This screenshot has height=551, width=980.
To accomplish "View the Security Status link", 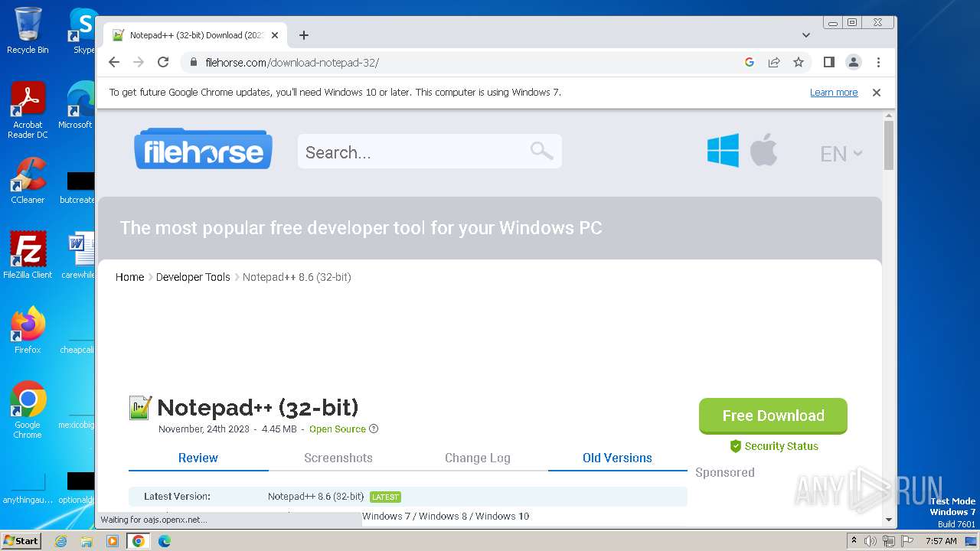I will pos(774,446).
